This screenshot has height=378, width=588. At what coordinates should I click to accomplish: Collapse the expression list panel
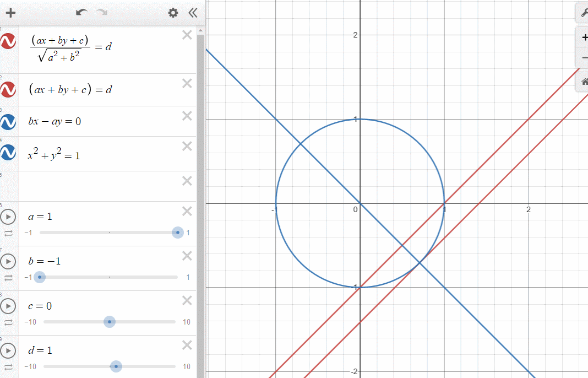192,13
